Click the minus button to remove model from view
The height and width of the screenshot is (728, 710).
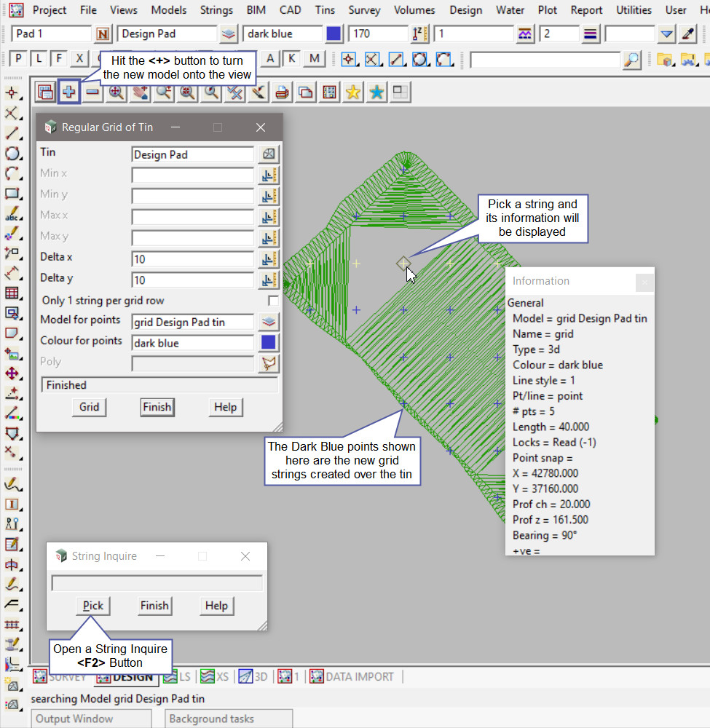[x=92, y=92]
